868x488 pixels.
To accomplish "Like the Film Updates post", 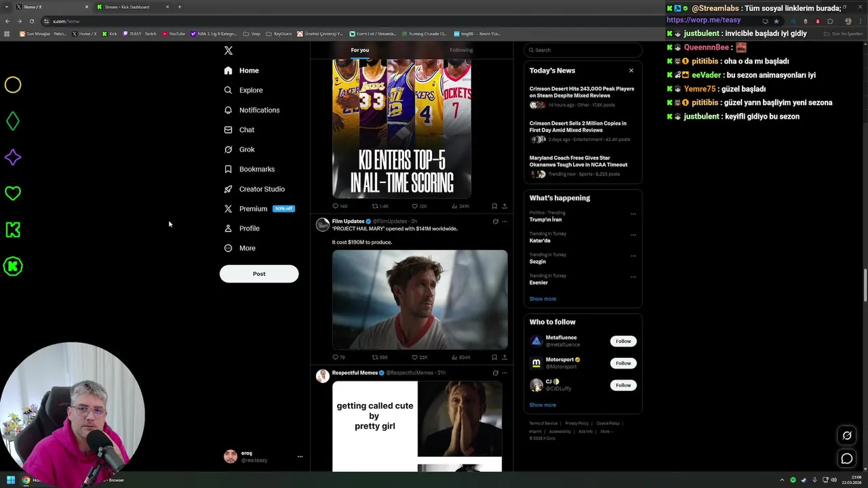I will point(420,357).
